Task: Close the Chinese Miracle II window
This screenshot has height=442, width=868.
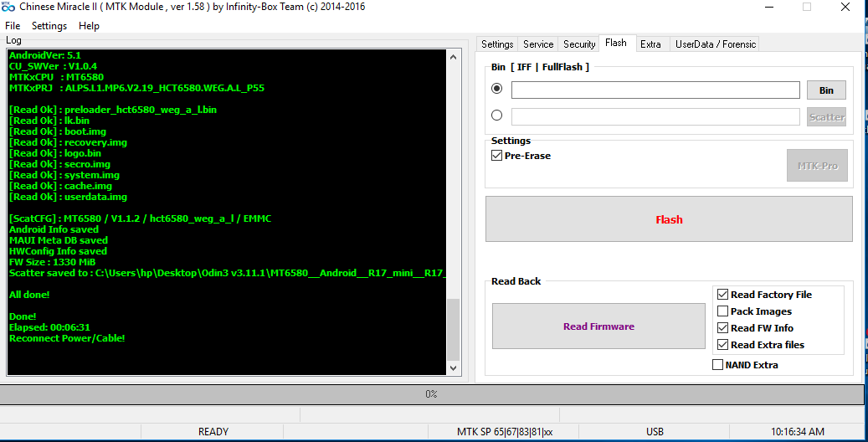Action: tap(845, 8)
